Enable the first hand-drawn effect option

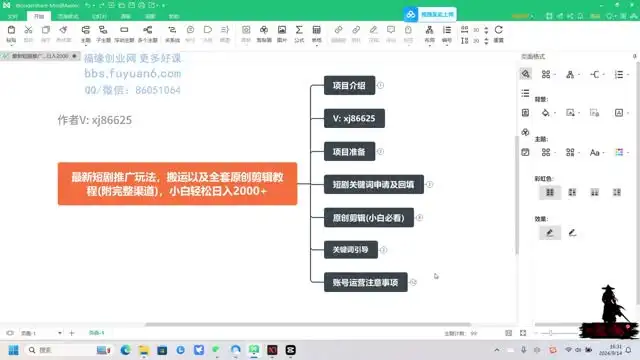click(x=550, y=233)
